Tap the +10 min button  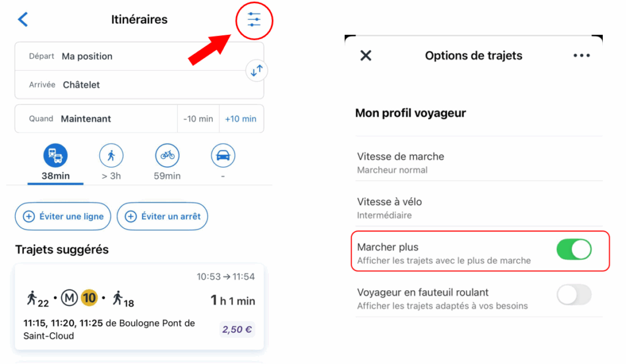pos(241,119)
